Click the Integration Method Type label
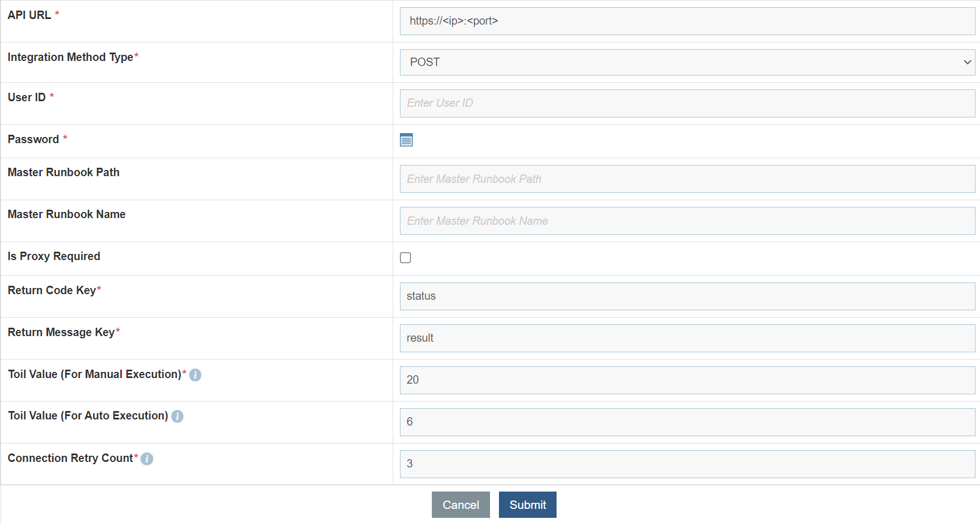Image resolution: width=980 pixels, height=524 pixels. pyautogui.click(x=70, y=58)
